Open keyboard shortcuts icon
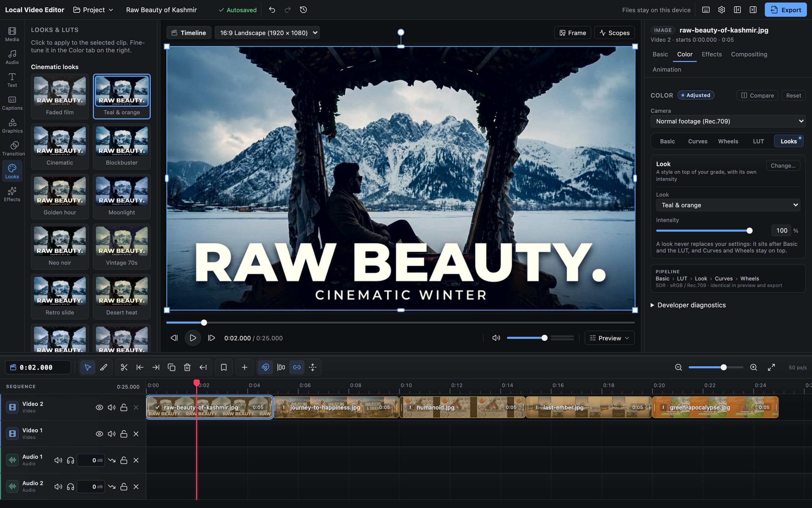Image resolution: width=812 pixels, height=508 pixels. [706, 10]
